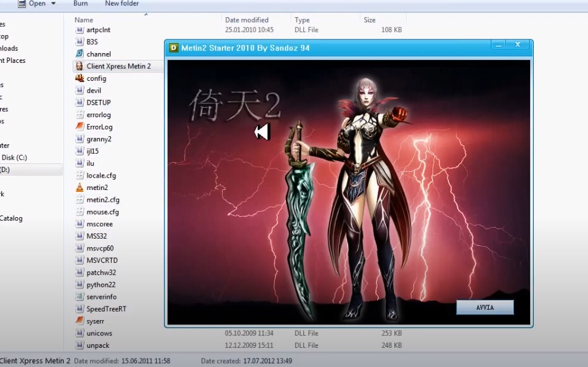The width and height of the screenshot is (588, 367).
Task: Select the syserr file icon
Action: point(80,321)
